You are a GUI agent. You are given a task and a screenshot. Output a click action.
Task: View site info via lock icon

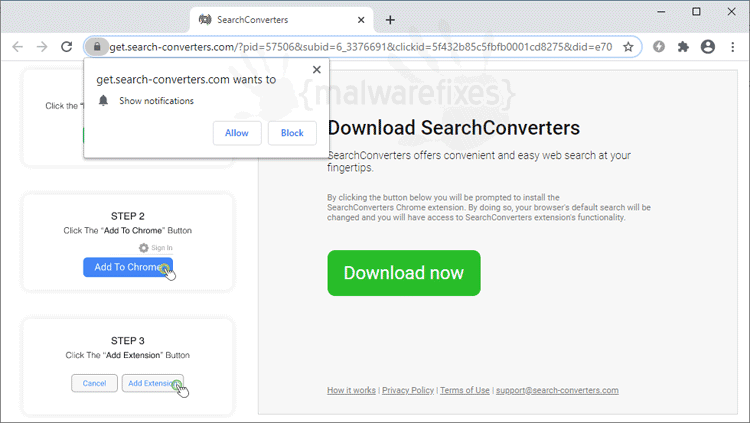pyautogui.click(x=97, y=46)
